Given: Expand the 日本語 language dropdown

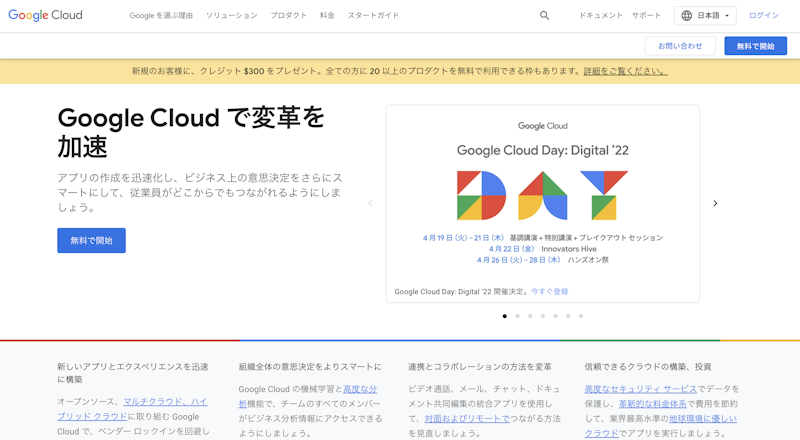Looking at the screenshot, I should point(714,16).
